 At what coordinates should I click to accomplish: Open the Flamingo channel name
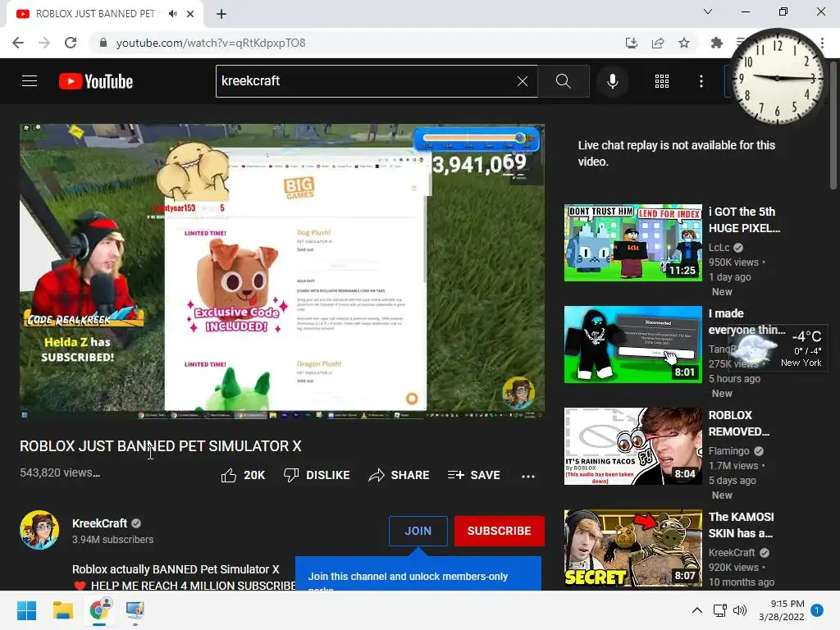pos(729,451)
